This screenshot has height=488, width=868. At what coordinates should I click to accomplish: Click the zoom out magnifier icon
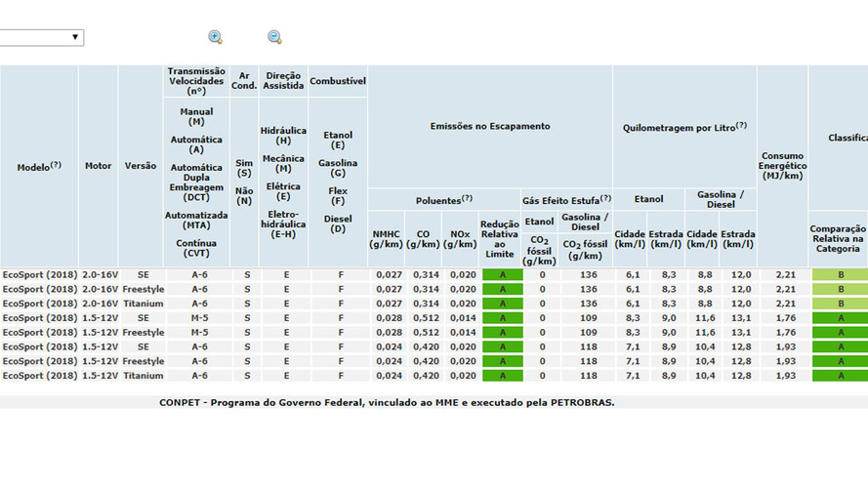tap(274, 37)
